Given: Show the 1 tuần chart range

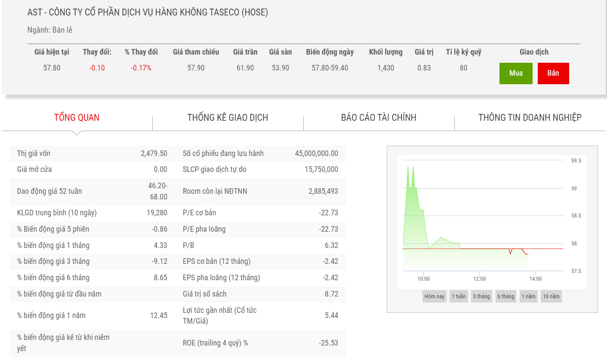Looking at the screenshot, I should pyautogui.click(x=459, y=296).
